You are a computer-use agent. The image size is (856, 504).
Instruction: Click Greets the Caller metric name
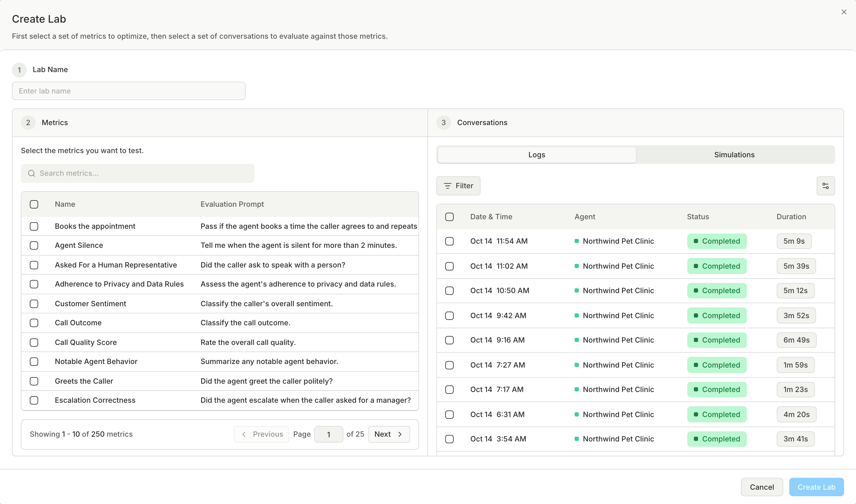(x=84, y=381)
